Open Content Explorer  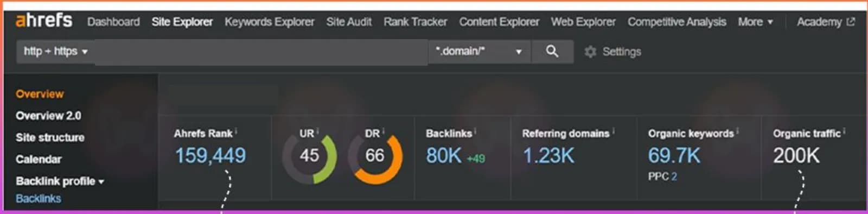tap(499, 22)
